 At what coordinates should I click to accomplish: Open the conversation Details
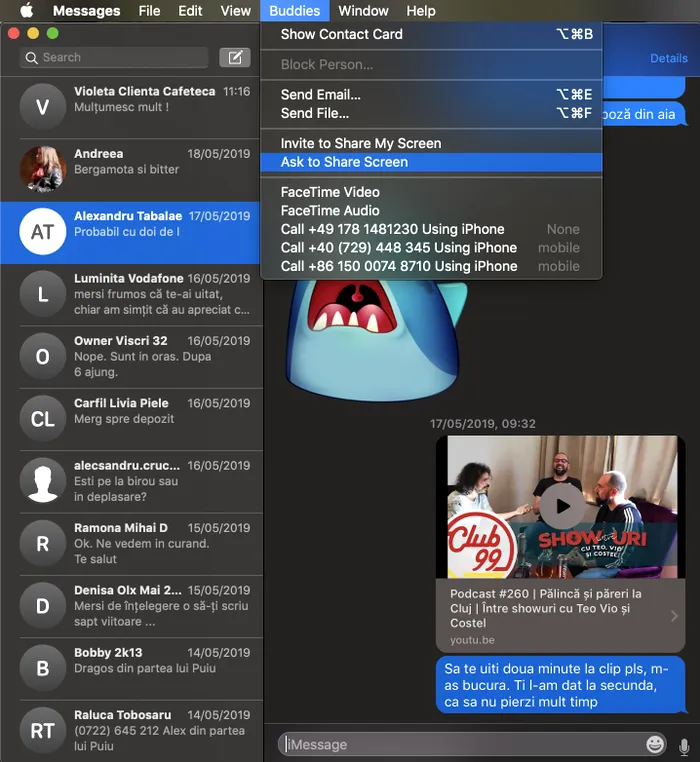coord(669,58)
